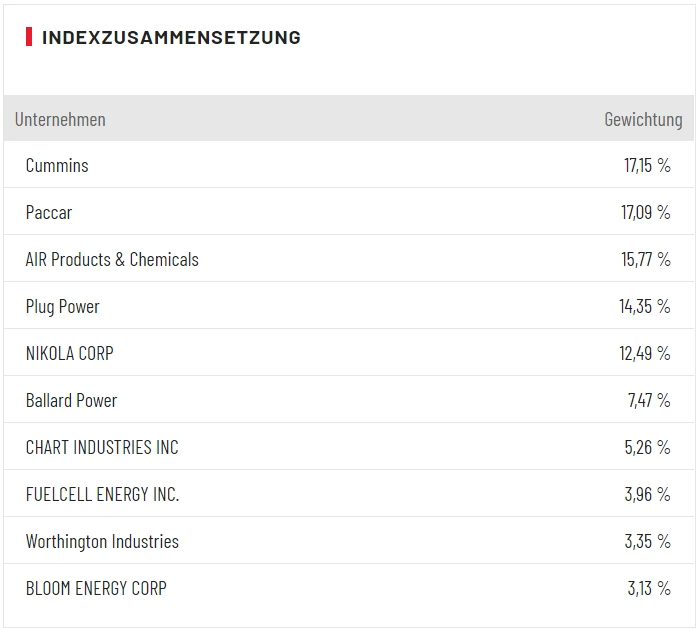Select NIKOLA CORP in the table
The height and width of the screenshot is (632, 700).
click(70, 353)
